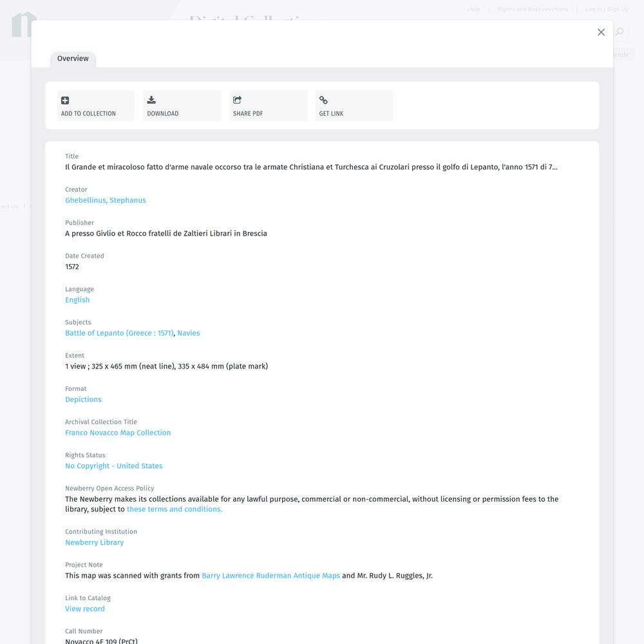Click the 'Project Note' field label
The height and width of the screenshot is (644, 644).
(84, 565)
